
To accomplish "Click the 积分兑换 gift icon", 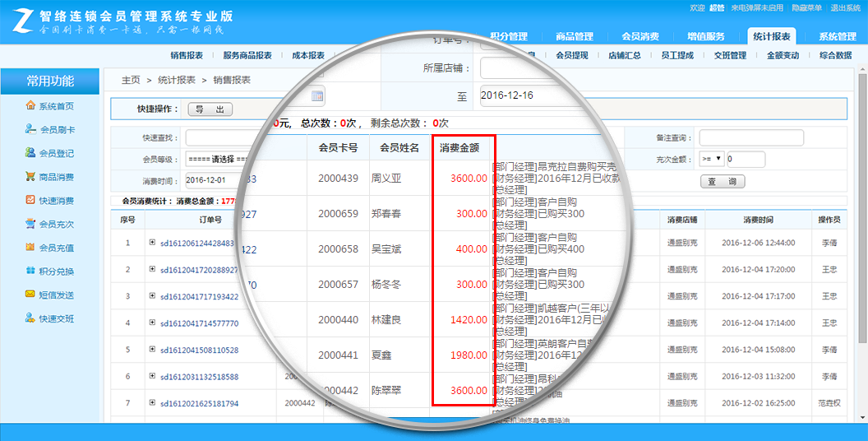I will [x=30, y=271].
